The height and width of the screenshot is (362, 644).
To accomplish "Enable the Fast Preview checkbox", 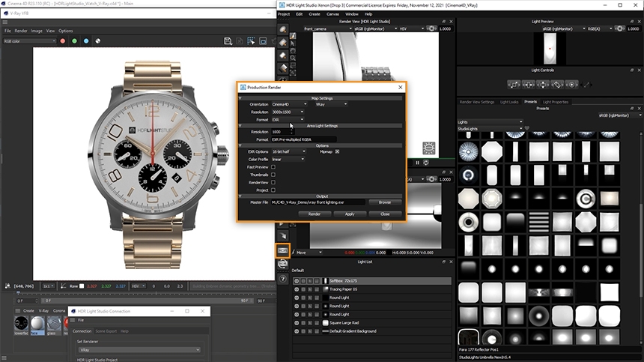I will point(273,167).
